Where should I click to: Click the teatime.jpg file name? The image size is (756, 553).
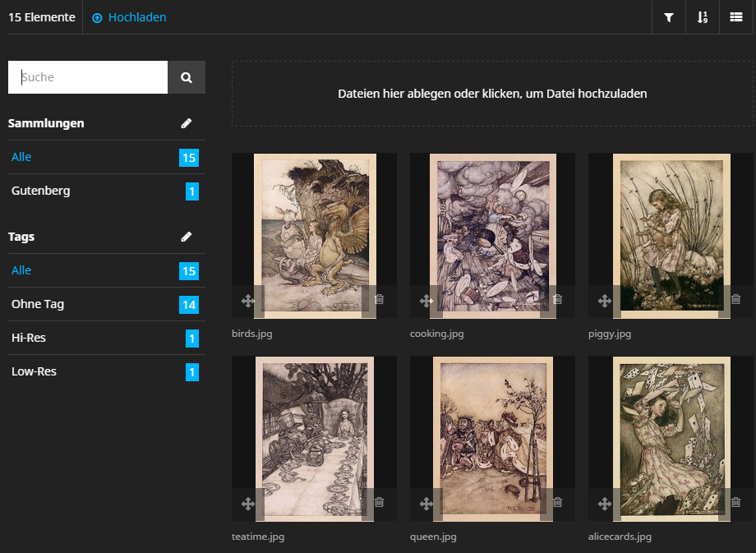tap(258, 537)
